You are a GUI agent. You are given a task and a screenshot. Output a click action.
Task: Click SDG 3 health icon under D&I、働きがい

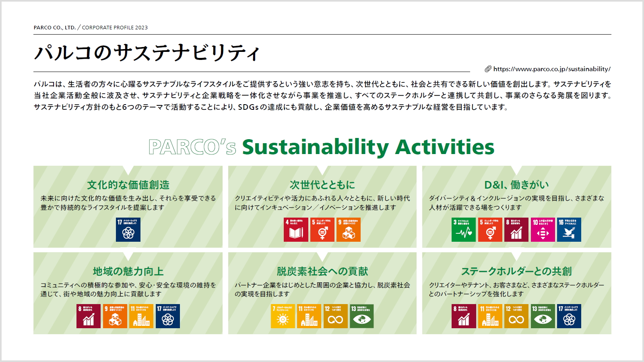(x=464, y=230)
